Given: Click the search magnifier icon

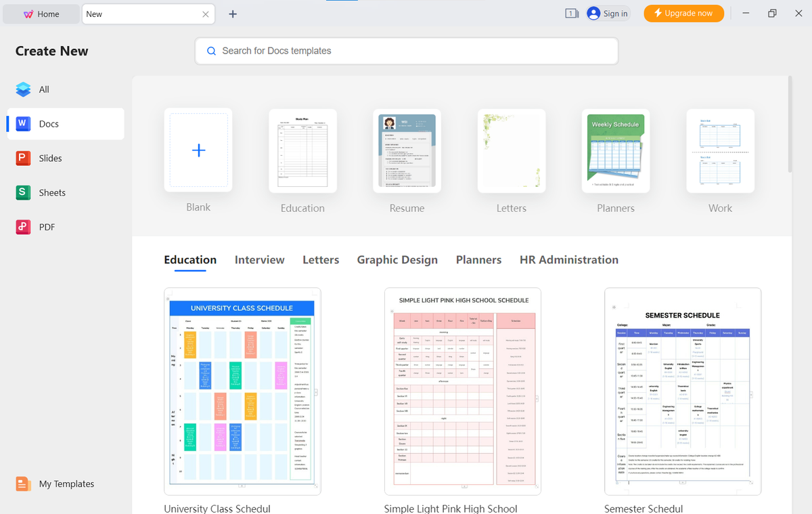Looking at the screenshot, I should pyautogui.click(x=210, y=51).
